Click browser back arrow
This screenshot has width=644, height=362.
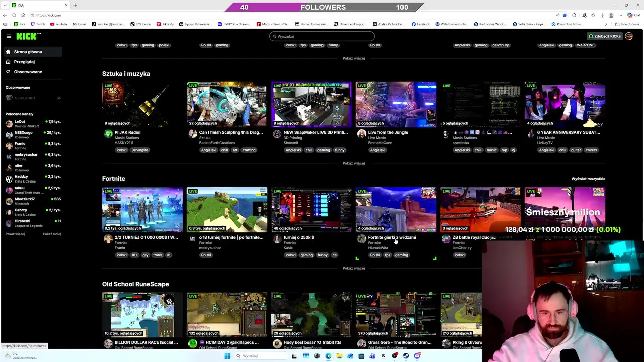pos(5,15)
